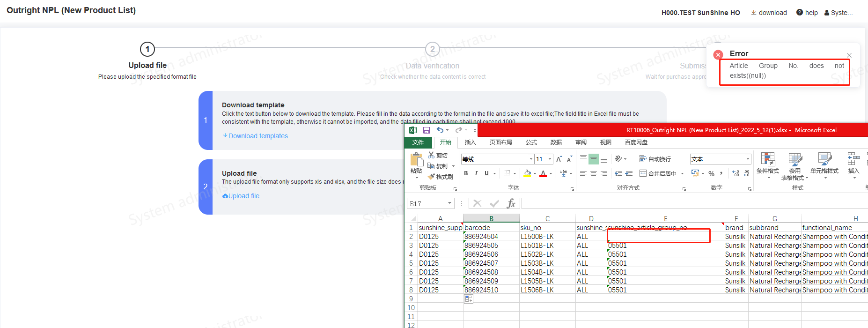This screenshot has width=868, height=328.
Task: Open the font name dropdown
Action: (x=531, y=159)
